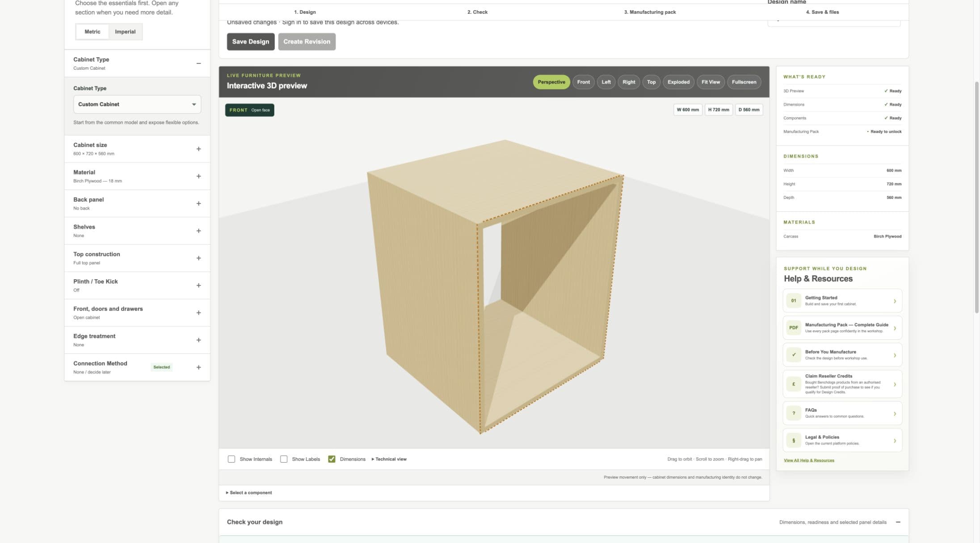Image resolution: width=980 pixels, height=543 pixels.
Task: Expand the Edge treatment section
Action: click(x=198, y=340)
